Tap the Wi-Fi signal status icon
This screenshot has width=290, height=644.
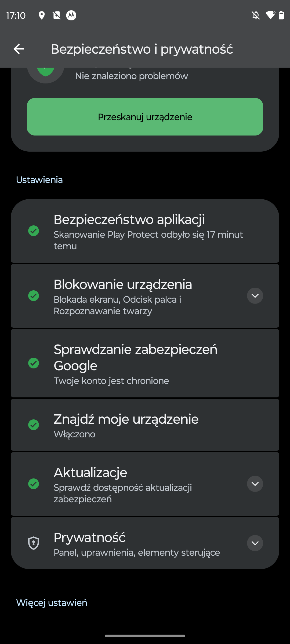pyautogui.click(x=270, y=15)
